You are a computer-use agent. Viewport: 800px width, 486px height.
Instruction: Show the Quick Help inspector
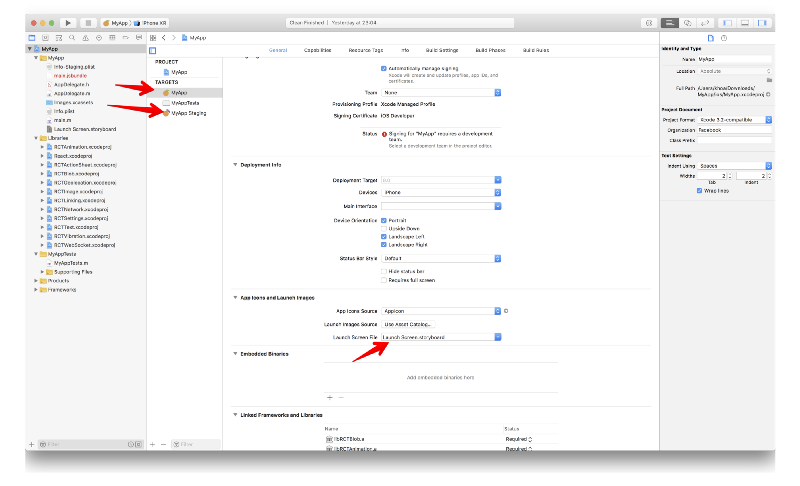tap(723, 38)
